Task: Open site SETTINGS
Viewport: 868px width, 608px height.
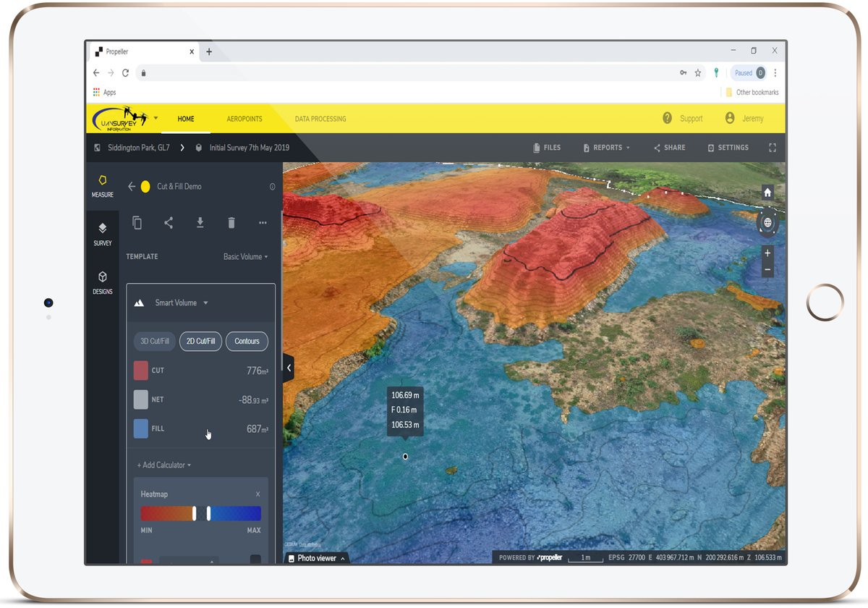Action: coord(728,148)
